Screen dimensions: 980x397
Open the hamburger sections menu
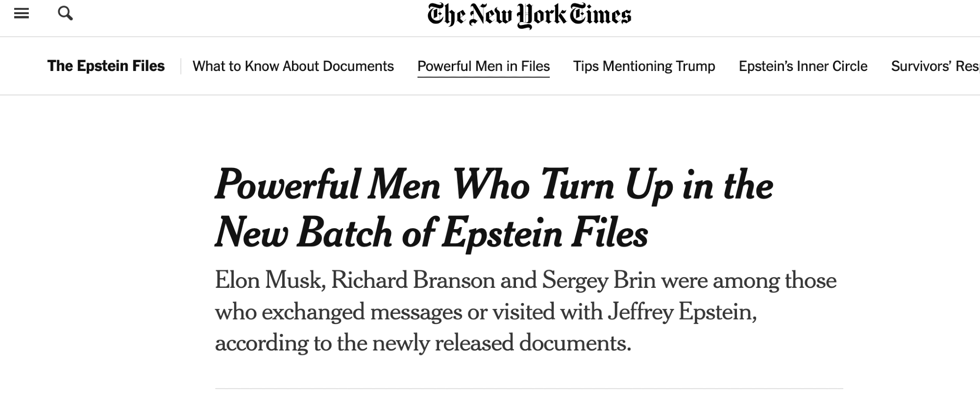coord(22,14)
